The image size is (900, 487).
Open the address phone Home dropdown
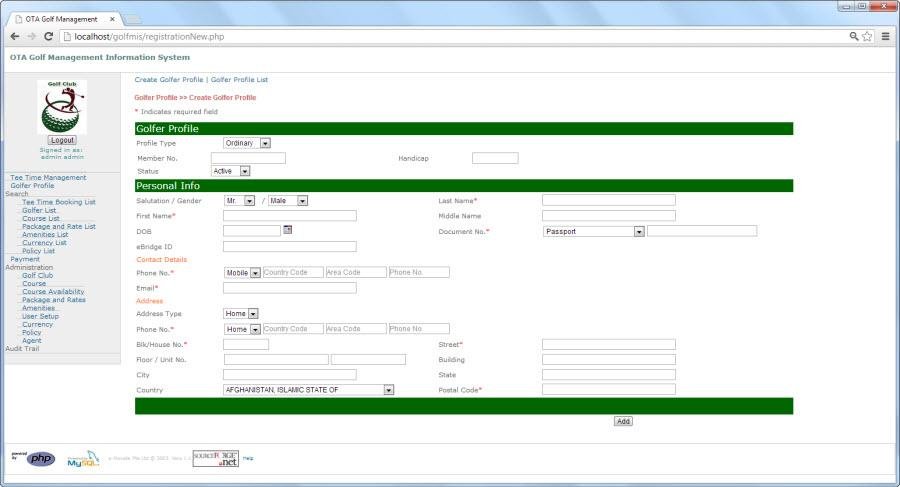coord(242,329)
